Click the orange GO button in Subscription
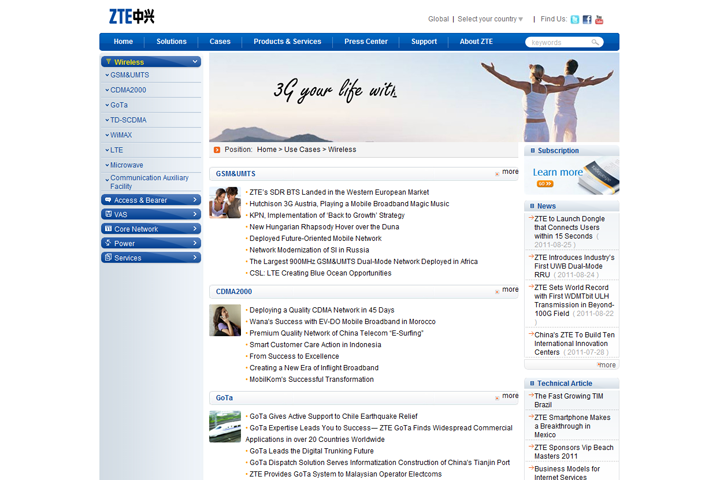This screenshot has width=720, height=480. click(x=544, y=184)
